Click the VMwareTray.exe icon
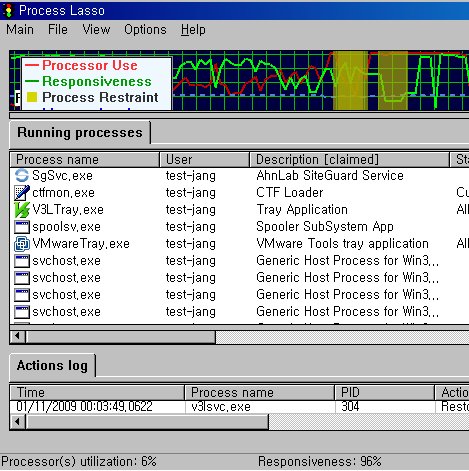The height and width of the screenshot is (471, 469). click(x=22, y=244)
